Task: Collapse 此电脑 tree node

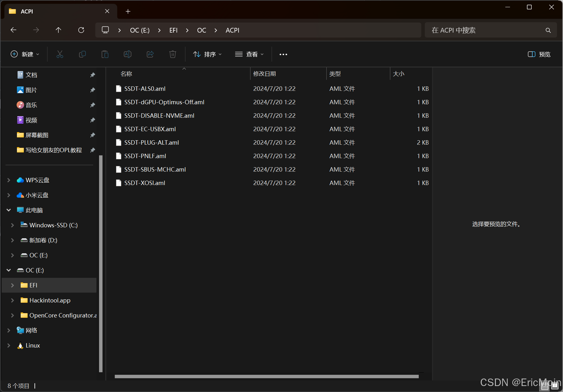Action: pos(9,210)
